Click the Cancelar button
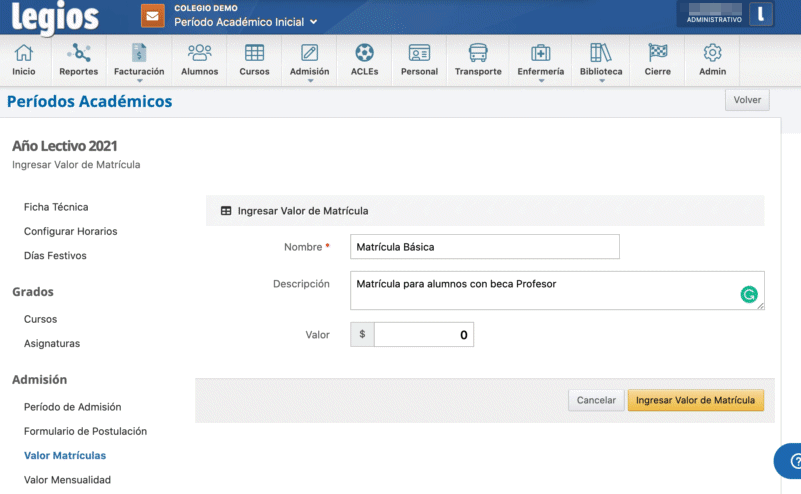The width and height of the screenshot is (801, 494). point(596,400)
